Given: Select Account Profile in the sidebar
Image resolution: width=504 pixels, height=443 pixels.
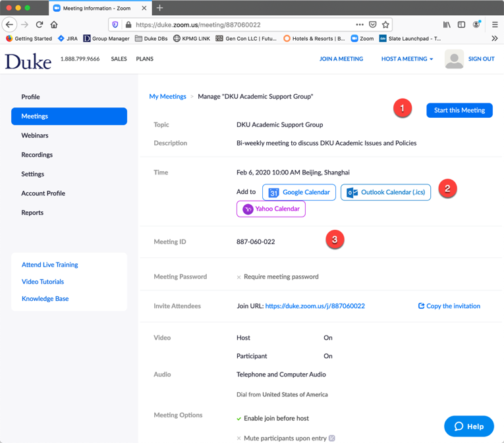Looking at the screenshot, I should [43, 194].
